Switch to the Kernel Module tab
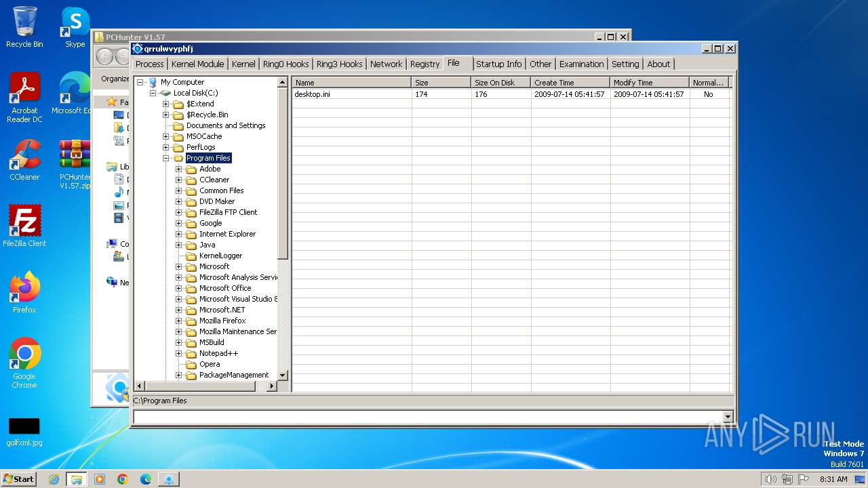Viewport: 868px width, 488px height. click(197, 64)
